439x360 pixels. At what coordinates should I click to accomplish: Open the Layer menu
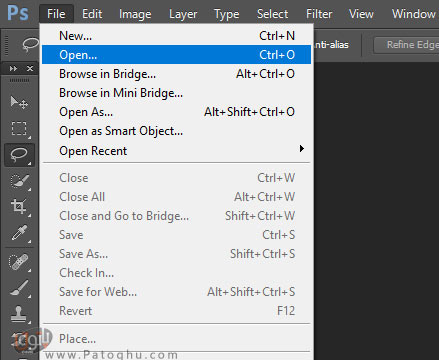coord(183,14)
